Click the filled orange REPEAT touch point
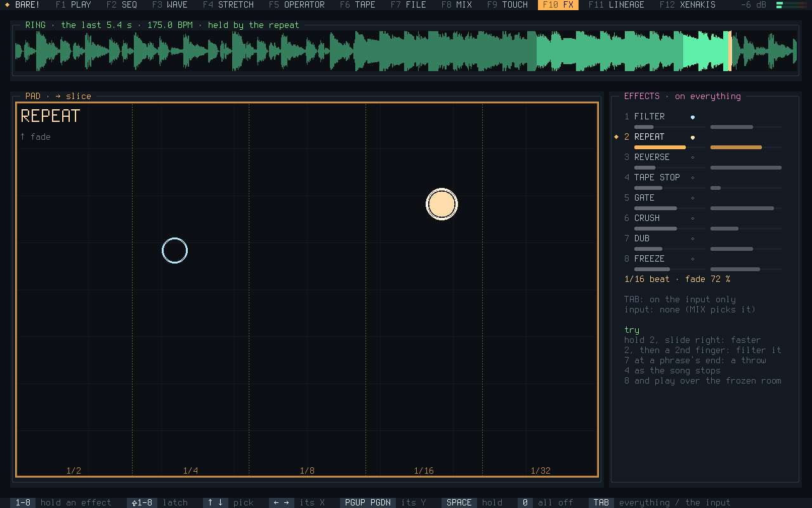 (x=442, y=204)
